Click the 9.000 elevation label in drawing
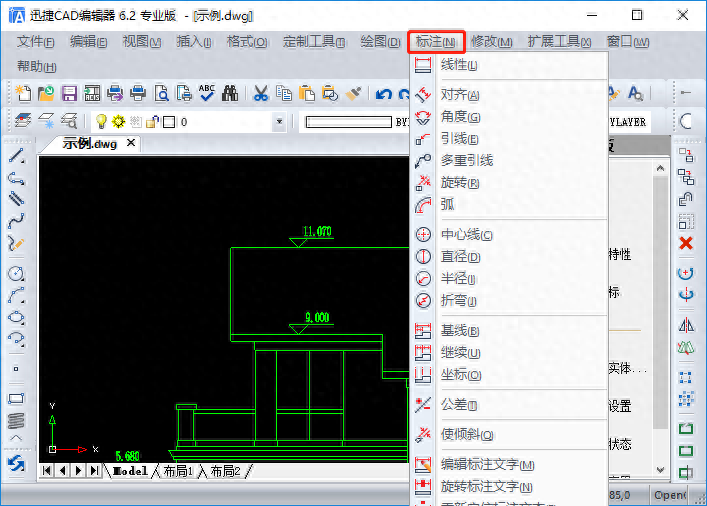Screen dimensions: 707x506 coord(317,317)
